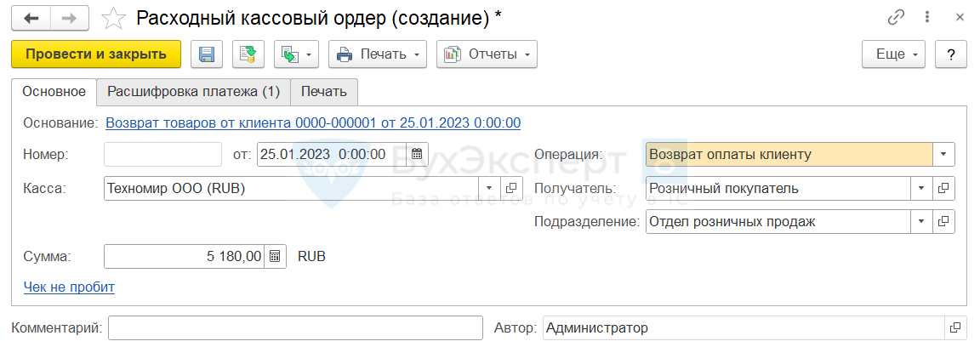This screenshot has height=347, width=980.
Task: Expand the Получатель dropdown list
Action: click(x=921, y=188)
